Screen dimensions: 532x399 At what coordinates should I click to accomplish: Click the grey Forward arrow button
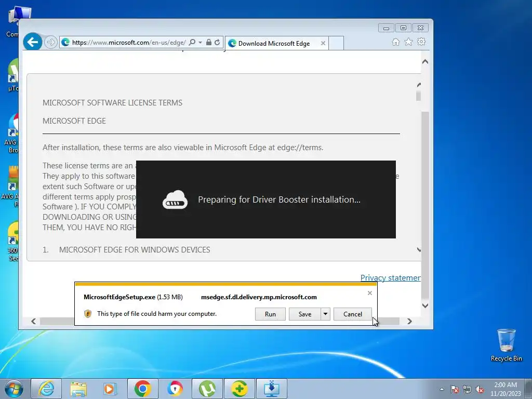tap(50, 43)
